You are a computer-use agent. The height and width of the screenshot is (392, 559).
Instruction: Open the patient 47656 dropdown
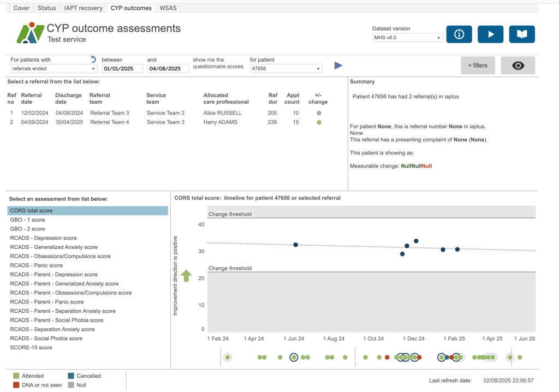286,69
